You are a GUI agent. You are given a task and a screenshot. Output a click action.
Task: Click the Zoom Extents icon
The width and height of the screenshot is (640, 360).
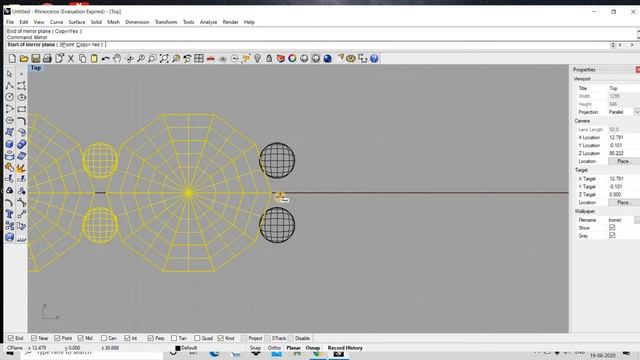point(164,58)
